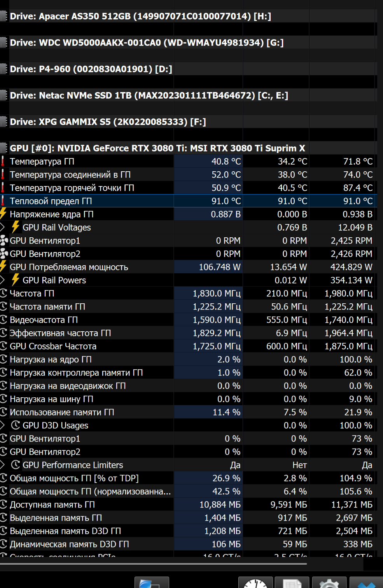Select the Динамическая память D3D ГП label
Viewport: 383px width, 588px height.
pos(69,545)
